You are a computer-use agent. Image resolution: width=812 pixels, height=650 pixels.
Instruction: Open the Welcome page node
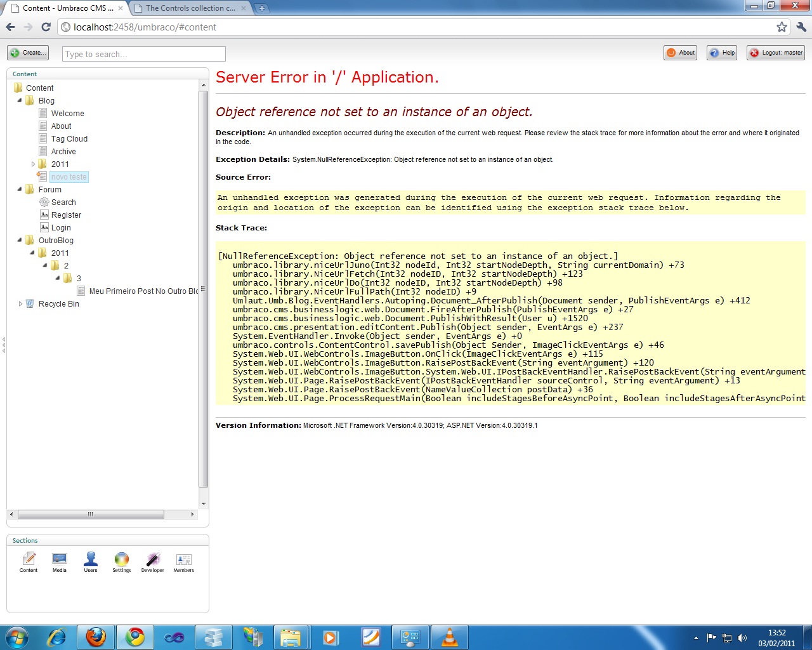point(67,113)
